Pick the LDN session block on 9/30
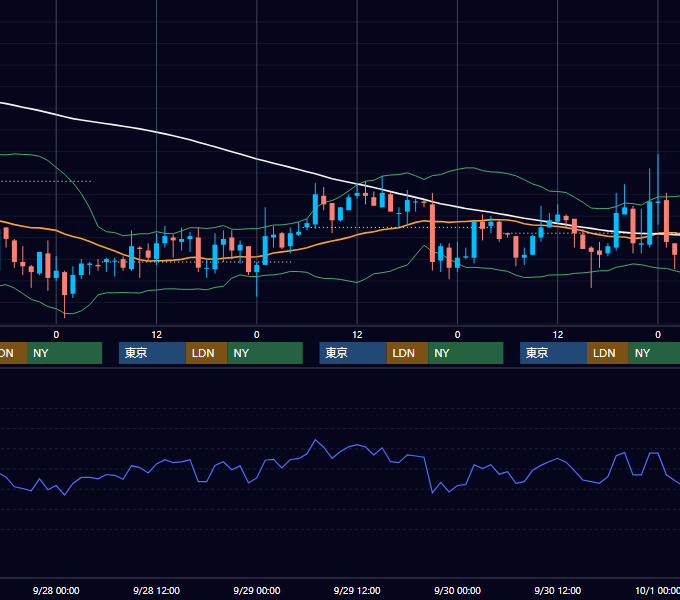The image size is (680, 600). 608,353
